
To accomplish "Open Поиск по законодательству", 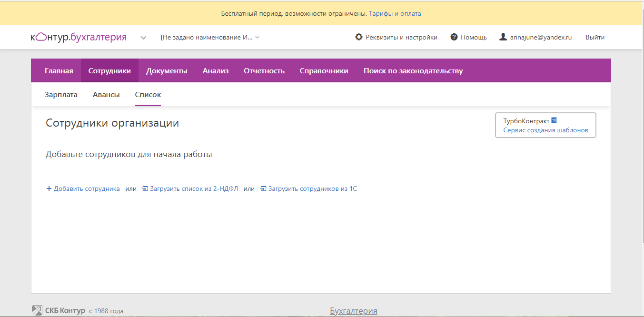I will tap(413, 70).
